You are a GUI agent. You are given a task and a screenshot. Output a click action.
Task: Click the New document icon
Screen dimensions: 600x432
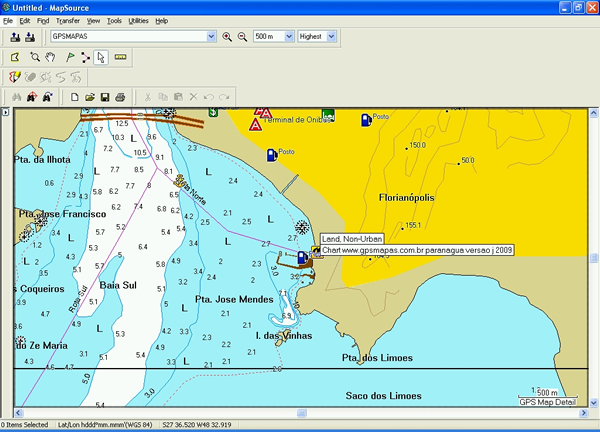tap(75, 97)
